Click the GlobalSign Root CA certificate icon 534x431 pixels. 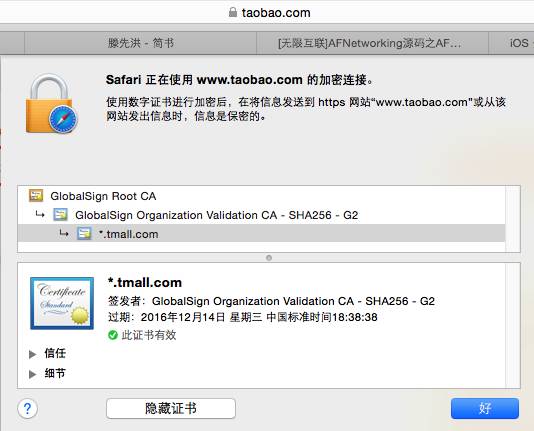(x=36, y=196)
